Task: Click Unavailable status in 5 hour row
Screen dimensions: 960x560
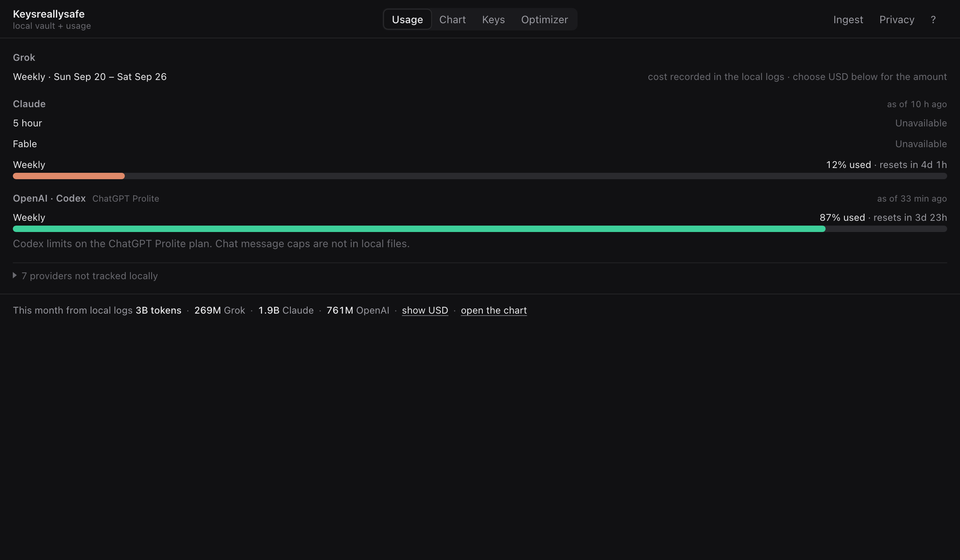Action: pos(921,123)
